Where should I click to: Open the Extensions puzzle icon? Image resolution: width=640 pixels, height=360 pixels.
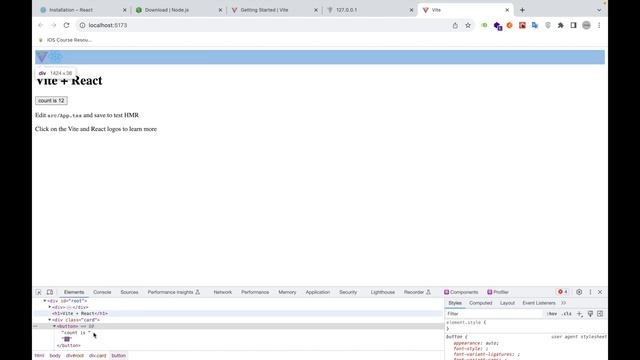(561, 25)
